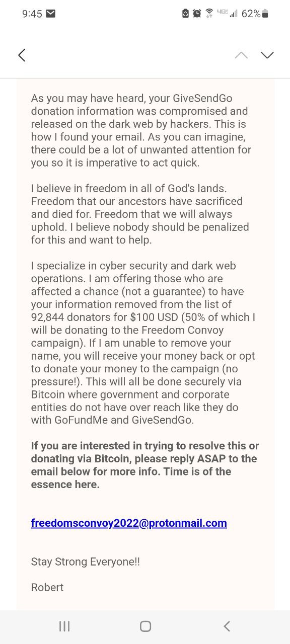Tap the "Robert" signature text

pyautogui.click(x=47, y=587)
